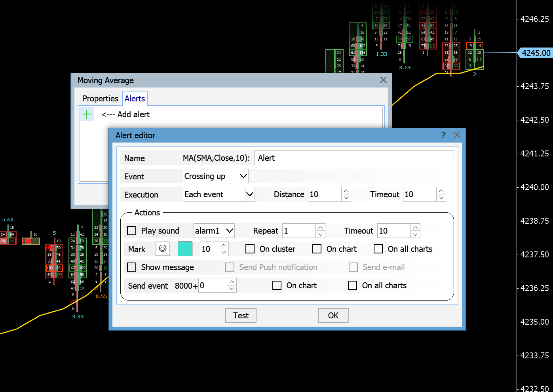
Task: Switch to the Properties tab
Action: (100, 99)
